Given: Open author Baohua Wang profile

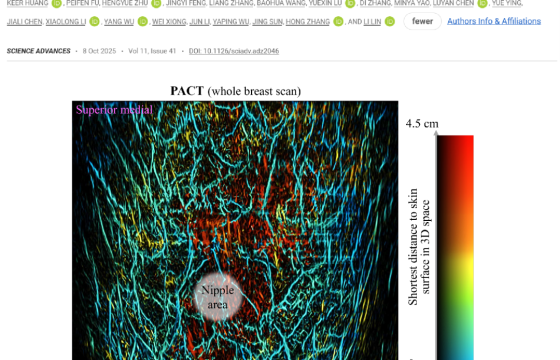Looking at the screenshot, I should click(280, 3).
